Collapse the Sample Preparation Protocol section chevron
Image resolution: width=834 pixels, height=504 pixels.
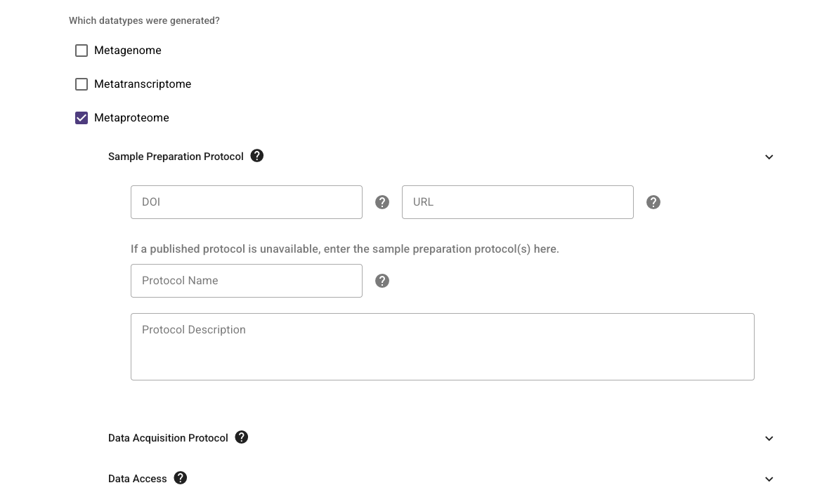[769, 157]
